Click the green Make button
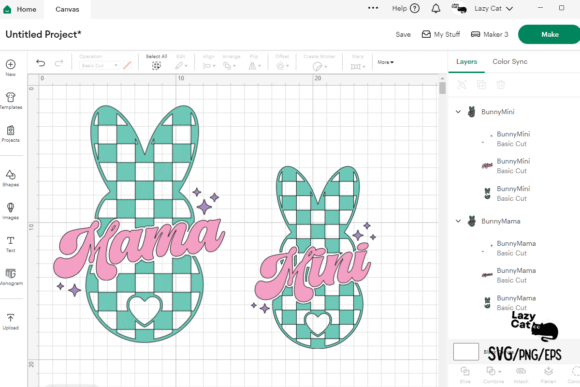 coord(549,34)
